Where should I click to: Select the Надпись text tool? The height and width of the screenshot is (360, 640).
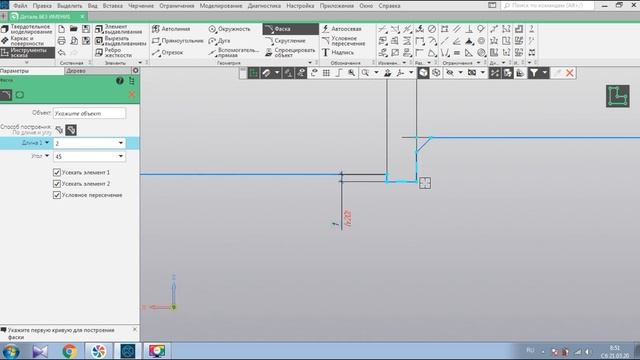(x=338, y=52)
